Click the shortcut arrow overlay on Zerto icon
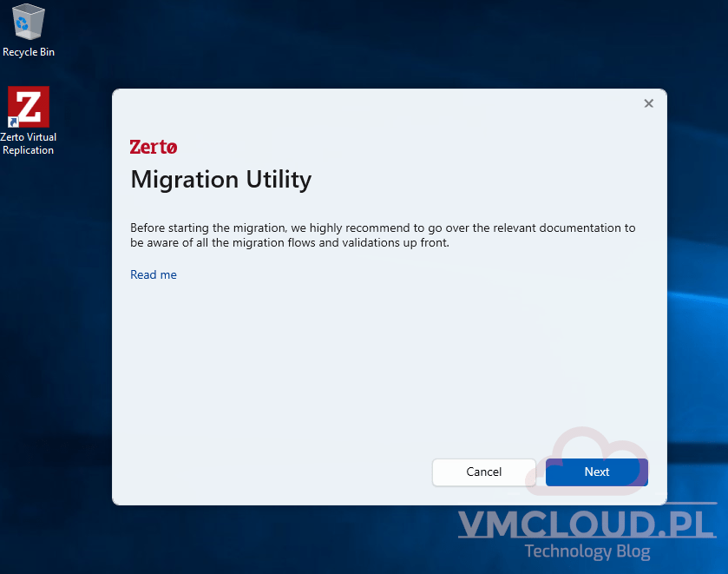 pyautogui.click(x=14, y=122)
